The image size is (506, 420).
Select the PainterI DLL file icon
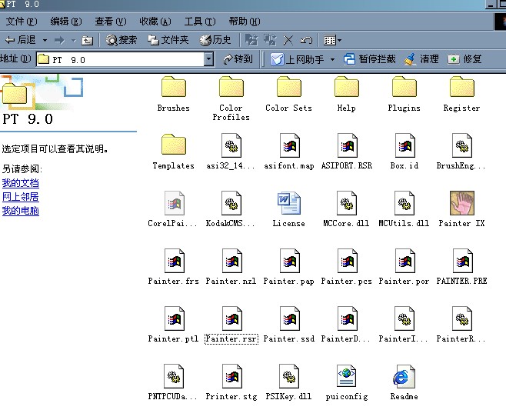pos(404,318)
